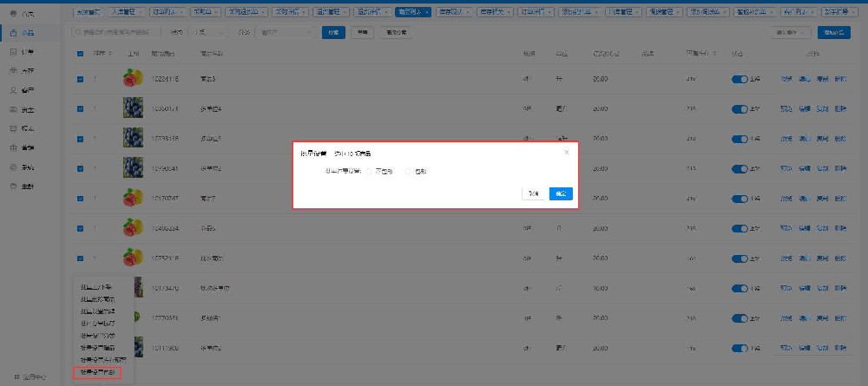The image size is (868, 386).
Task: Expand the more actions dropdown beside the add button
Action: tap(790, 32)
